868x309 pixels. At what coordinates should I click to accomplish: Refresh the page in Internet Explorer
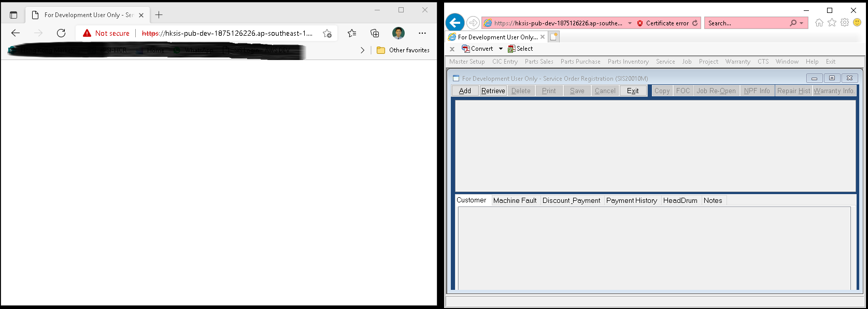tap(695, 23)
